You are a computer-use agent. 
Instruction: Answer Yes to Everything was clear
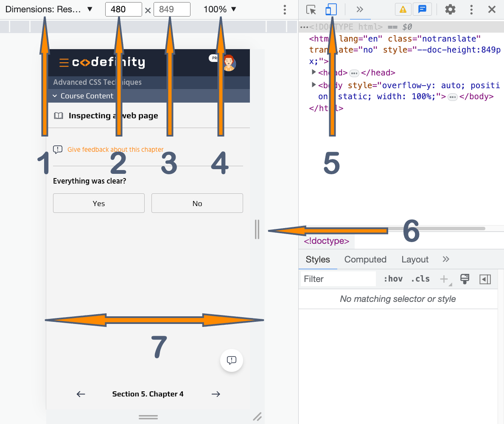(x=99, y=203)
